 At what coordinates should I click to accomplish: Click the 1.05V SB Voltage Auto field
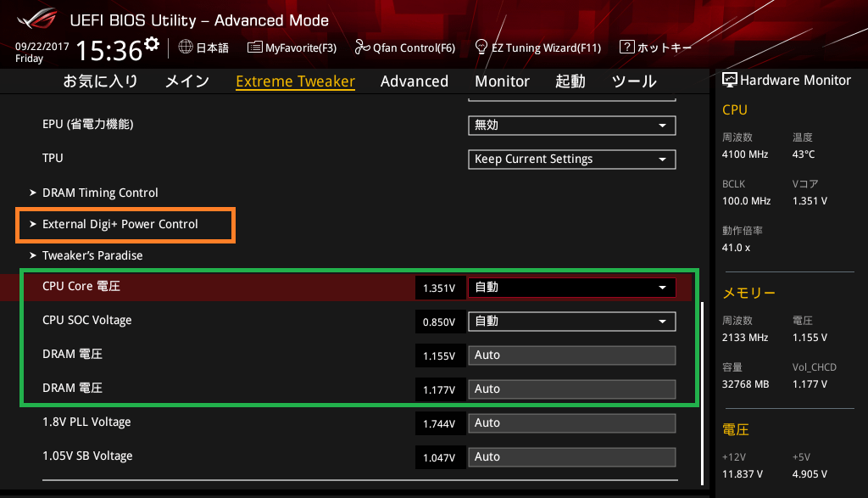pos(572,457)
